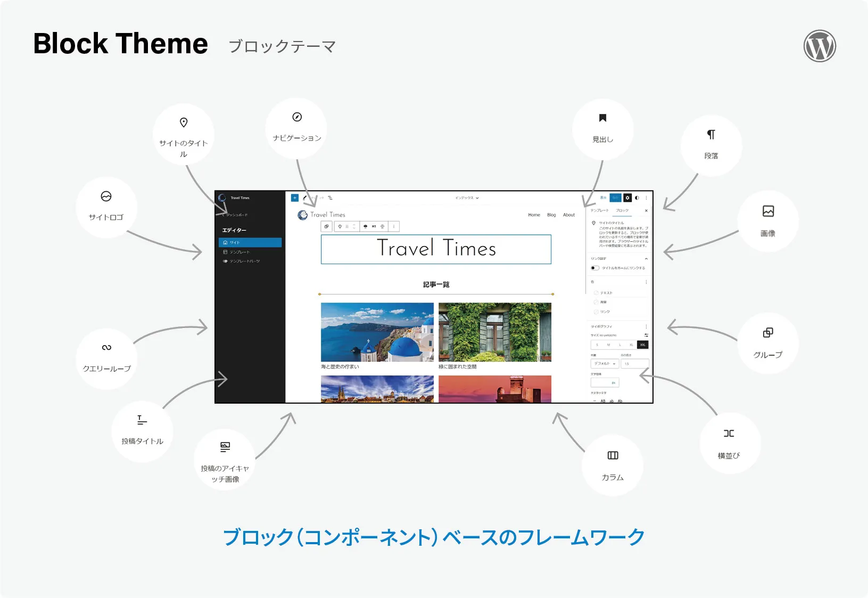Open the インデックス template dropdown
The width and height of the screenshot is (868, 598).
[x=467, y=198]
